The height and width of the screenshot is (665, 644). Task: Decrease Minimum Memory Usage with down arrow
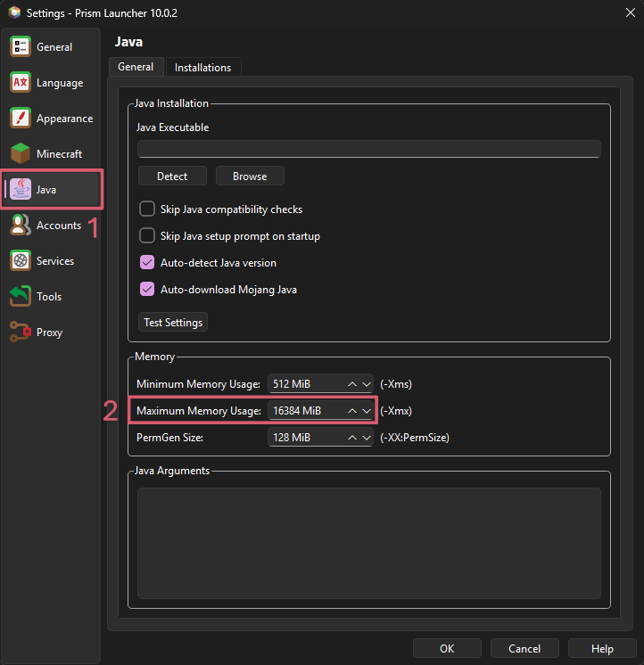367,384
